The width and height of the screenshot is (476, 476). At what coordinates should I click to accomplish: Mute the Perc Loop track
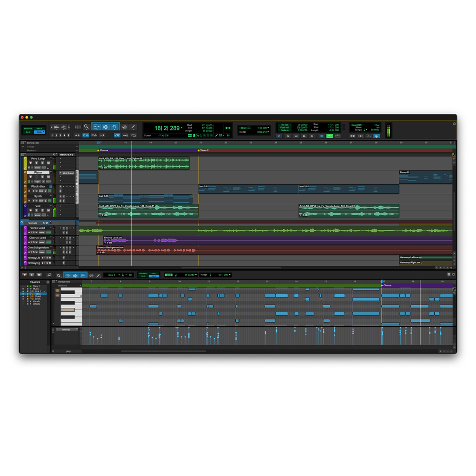click(x=48, y=163)
